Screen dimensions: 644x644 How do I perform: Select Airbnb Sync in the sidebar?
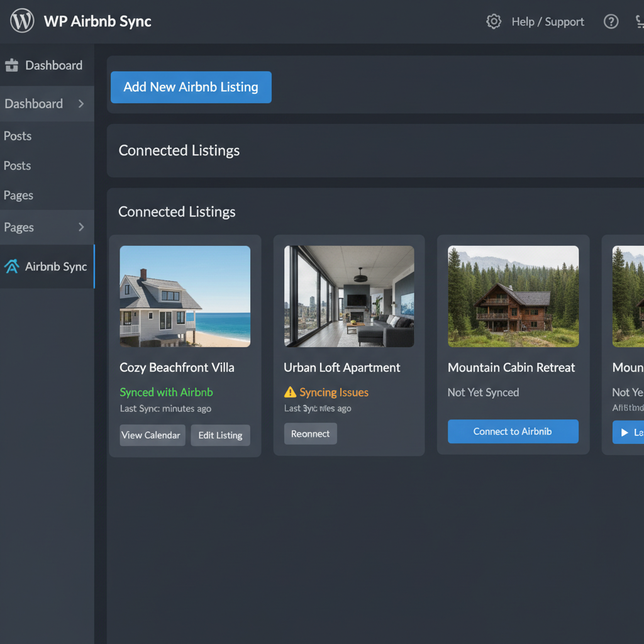(x=47, y=266)
